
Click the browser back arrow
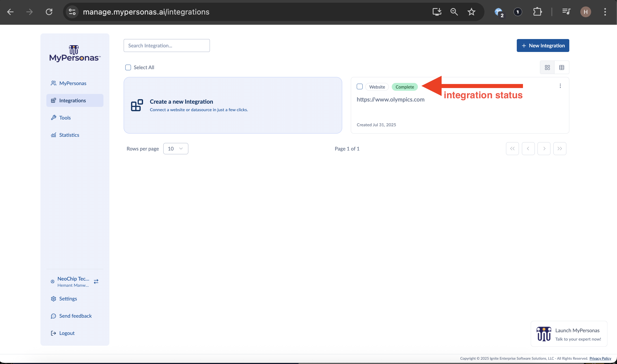(10, 12)
